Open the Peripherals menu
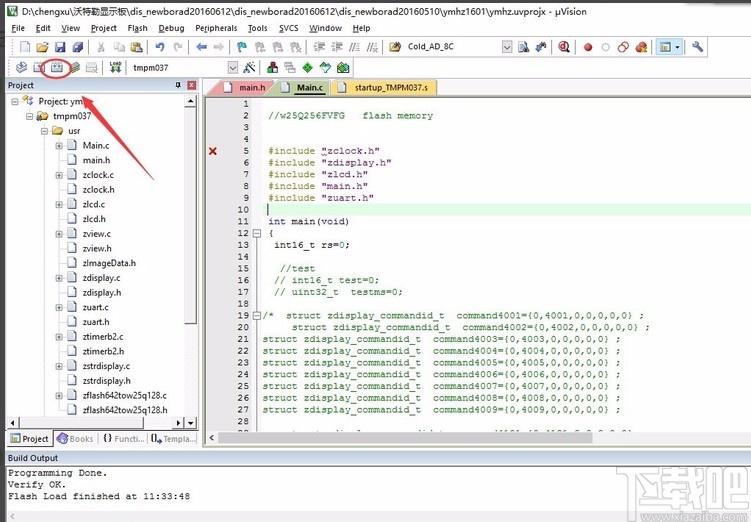 [216, 28]
